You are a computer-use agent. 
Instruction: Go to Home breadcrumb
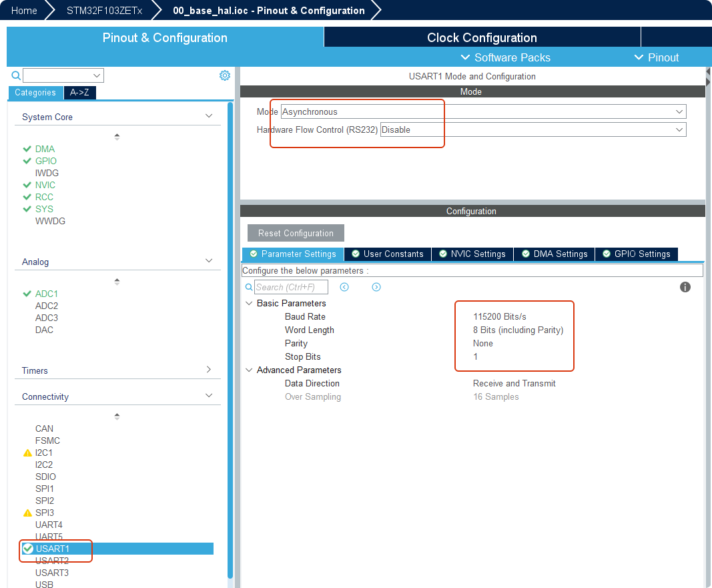click(x=24, y=11)
